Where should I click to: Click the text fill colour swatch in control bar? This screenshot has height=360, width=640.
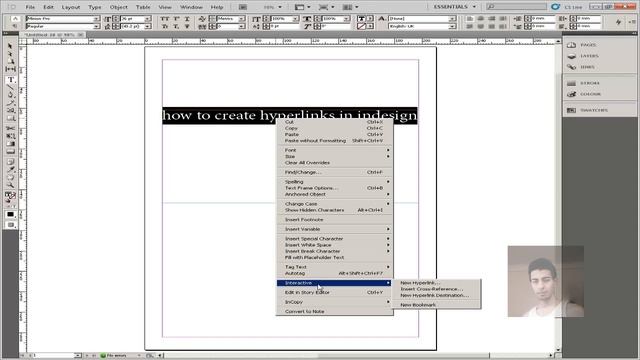pos(361,19)
